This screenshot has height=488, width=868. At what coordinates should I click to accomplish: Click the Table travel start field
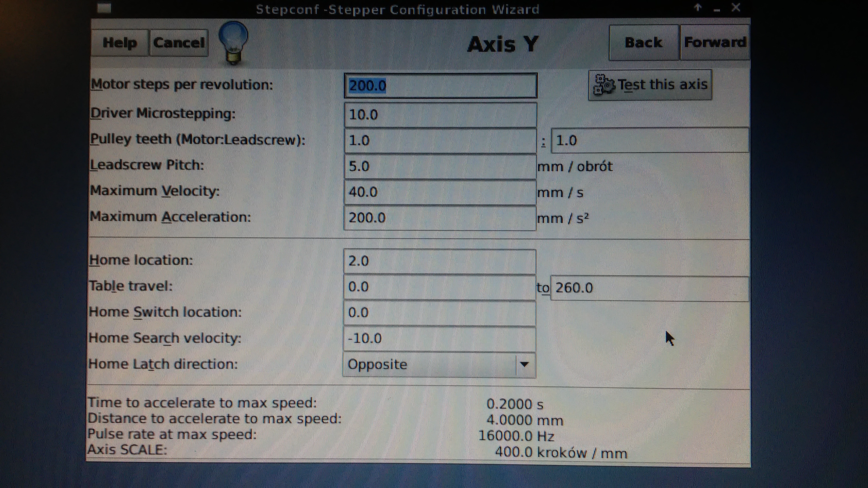pyautogui.click(x=440, y=287)
